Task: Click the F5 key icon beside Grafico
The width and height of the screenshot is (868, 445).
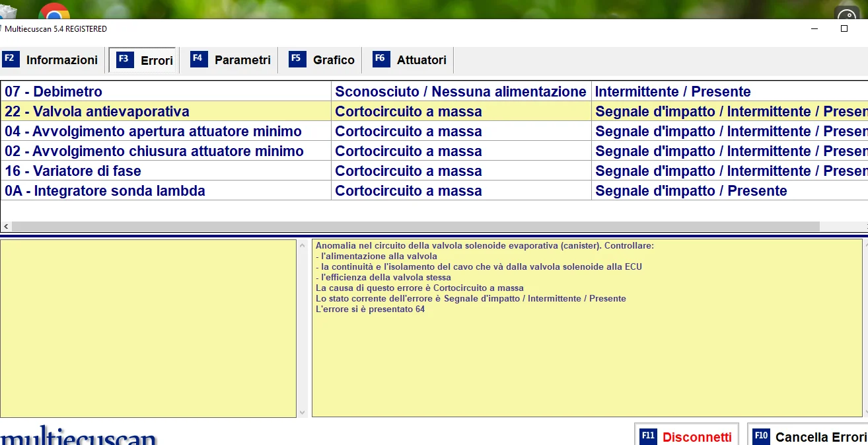Action: (297, 59)
